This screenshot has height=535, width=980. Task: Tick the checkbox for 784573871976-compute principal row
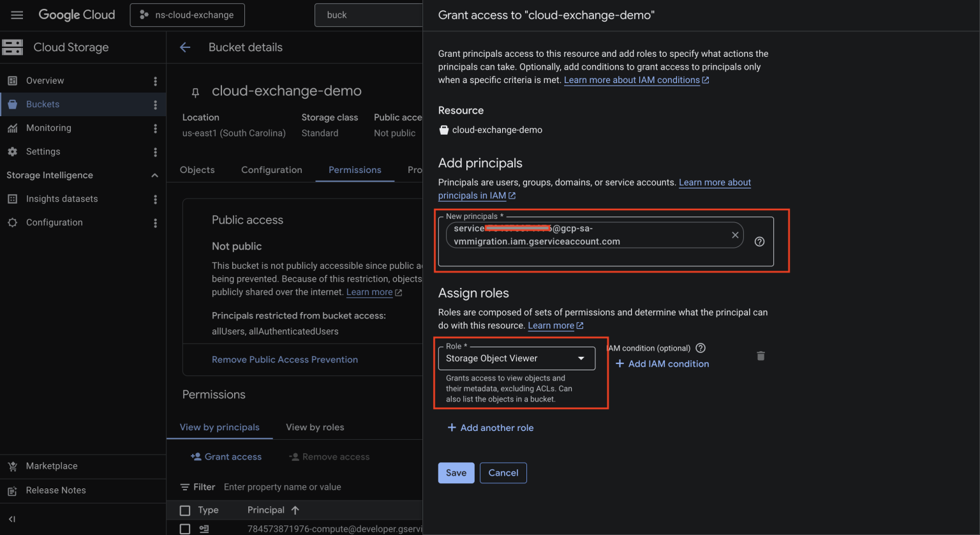pos(185,529)
